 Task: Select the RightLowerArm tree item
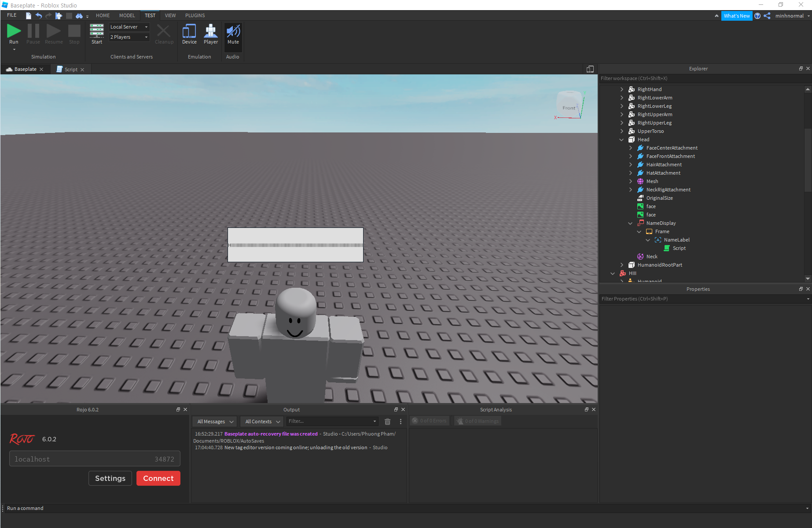click(655, 98)
